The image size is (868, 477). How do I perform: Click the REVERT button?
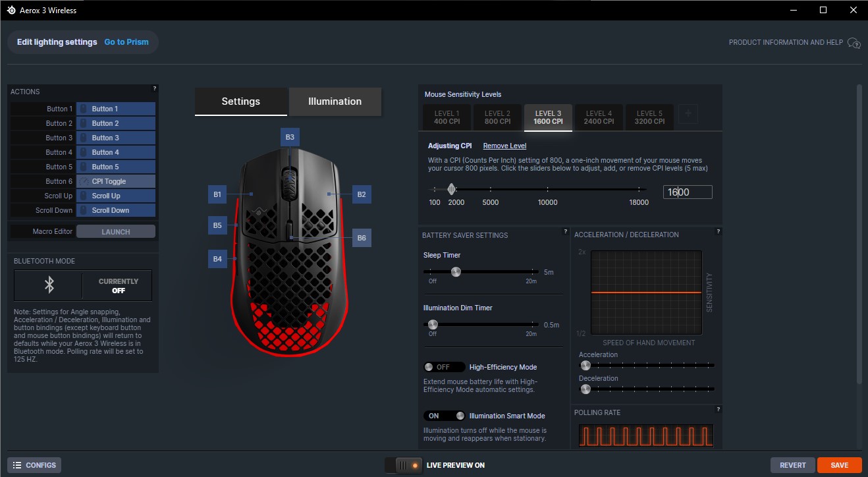pos(793,465)
